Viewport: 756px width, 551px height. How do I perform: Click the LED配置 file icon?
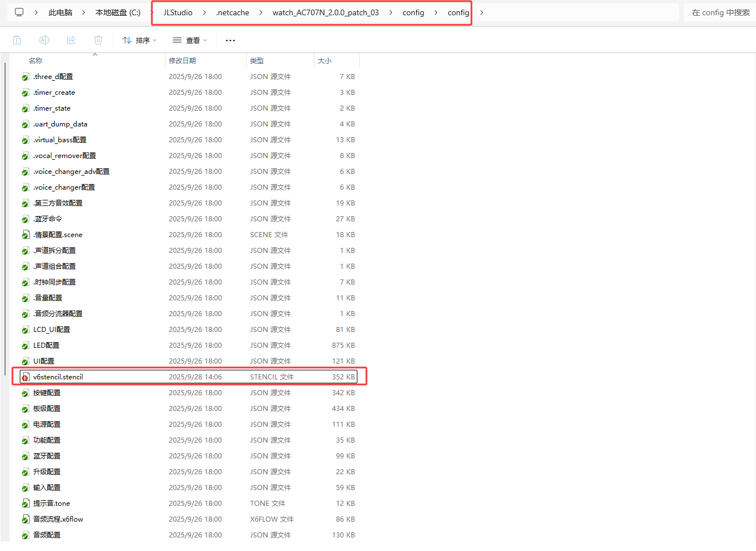(25, 346)
